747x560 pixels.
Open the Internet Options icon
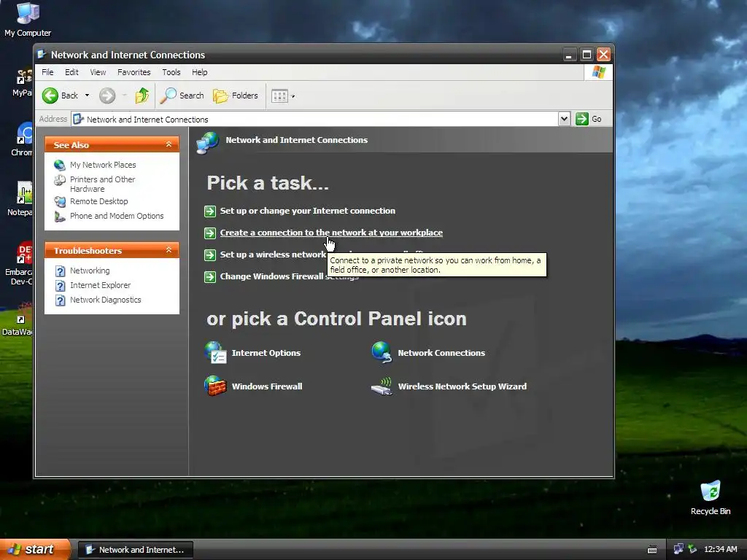pos(215,353)
